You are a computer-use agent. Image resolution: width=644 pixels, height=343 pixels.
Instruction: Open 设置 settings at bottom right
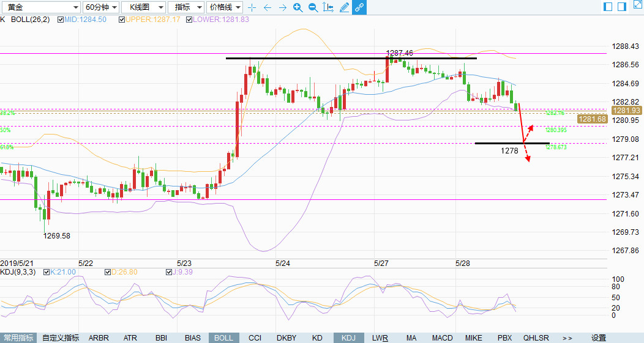[599, 338]
